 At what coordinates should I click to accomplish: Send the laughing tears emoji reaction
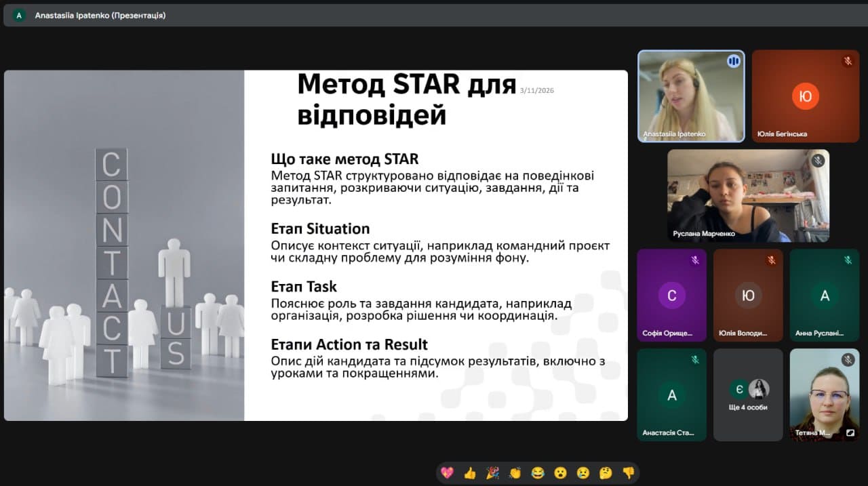coord(538,473)
